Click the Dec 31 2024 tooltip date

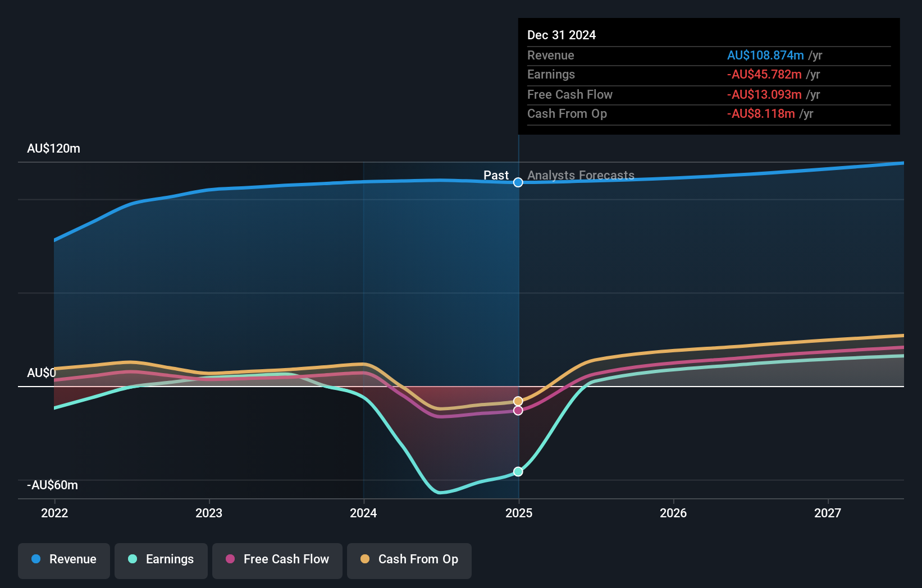click(562, 35)
